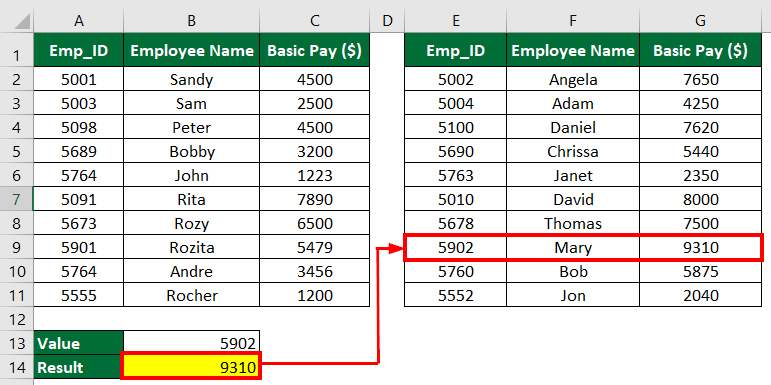Click the Emp_ID header in column E
The width and height of the screenshot is (771, 385).
point(455,50)
